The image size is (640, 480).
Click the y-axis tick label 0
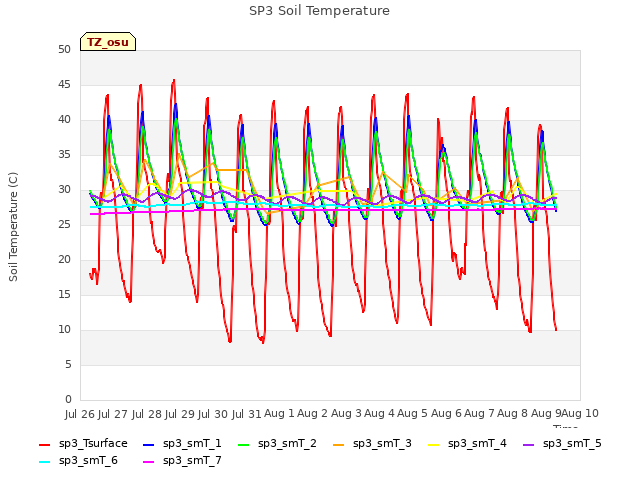68,400
